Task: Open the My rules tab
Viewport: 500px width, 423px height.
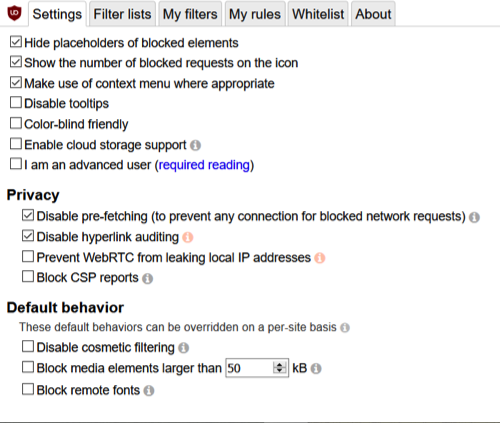Action: (x=255, y=14)
